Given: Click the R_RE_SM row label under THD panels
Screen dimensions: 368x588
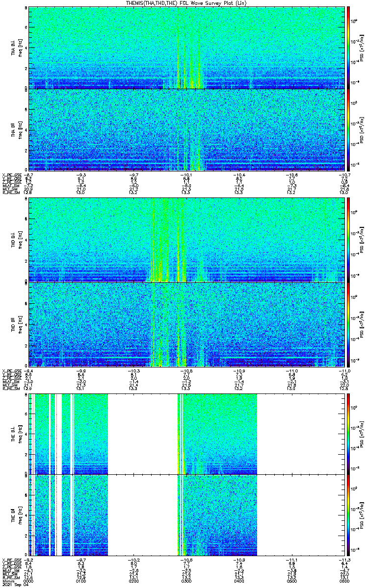Looking at the screenshot, I should pos(10,389).
